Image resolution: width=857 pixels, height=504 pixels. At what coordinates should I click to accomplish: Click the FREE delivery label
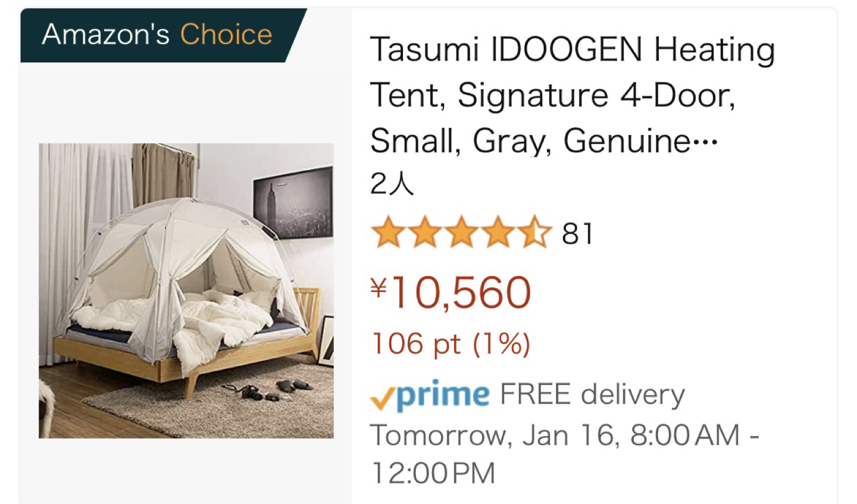[x=592, y=395]
